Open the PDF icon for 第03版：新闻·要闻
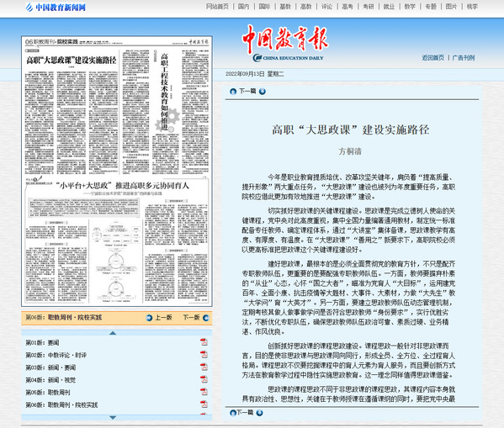This screenshot has height=428, width=504. (x=204, y=367)
